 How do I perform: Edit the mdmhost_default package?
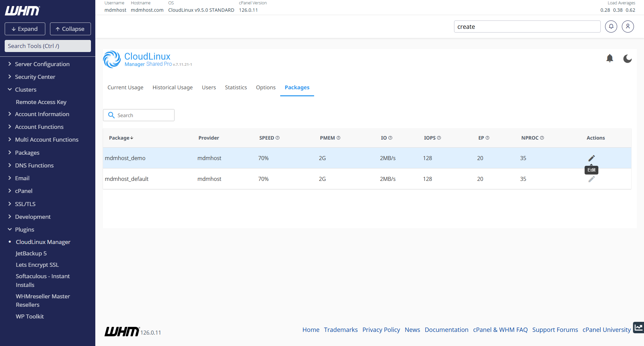591,179
